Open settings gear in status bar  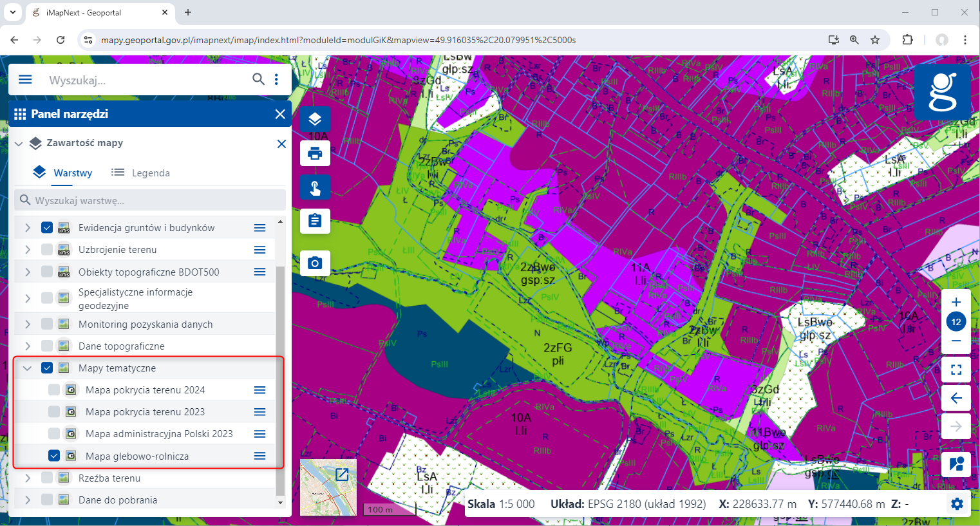[x=957, y=504]
